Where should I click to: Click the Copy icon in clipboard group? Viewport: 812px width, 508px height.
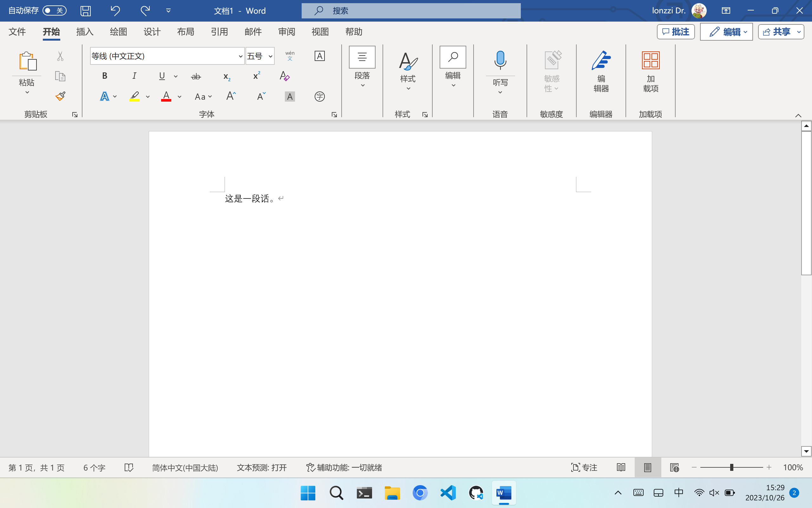(x=60, y=76)
